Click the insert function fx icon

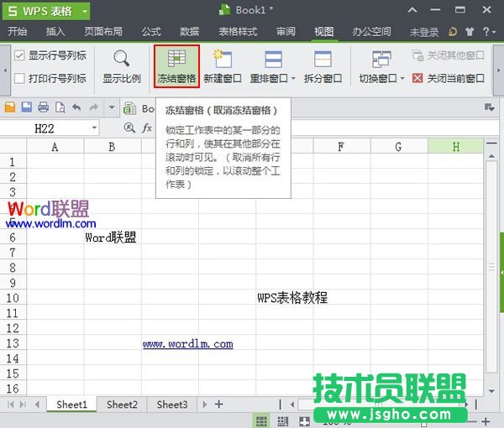147,128
